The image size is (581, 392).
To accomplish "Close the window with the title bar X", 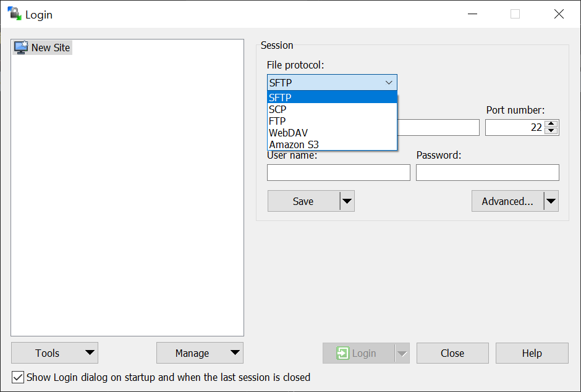I will [x=559, y=14].
